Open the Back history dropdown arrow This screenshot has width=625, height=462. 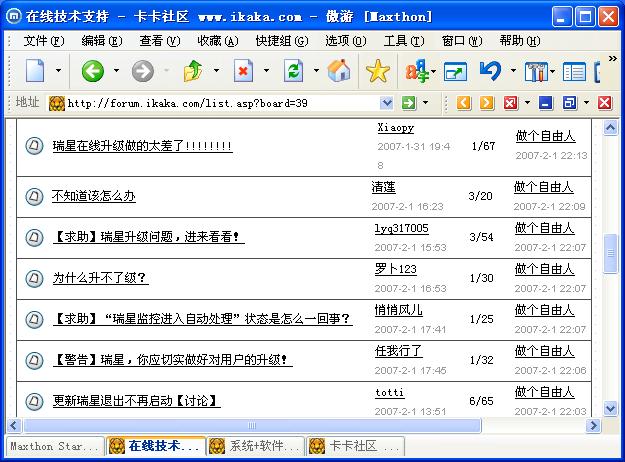click(x=116, y=71)
